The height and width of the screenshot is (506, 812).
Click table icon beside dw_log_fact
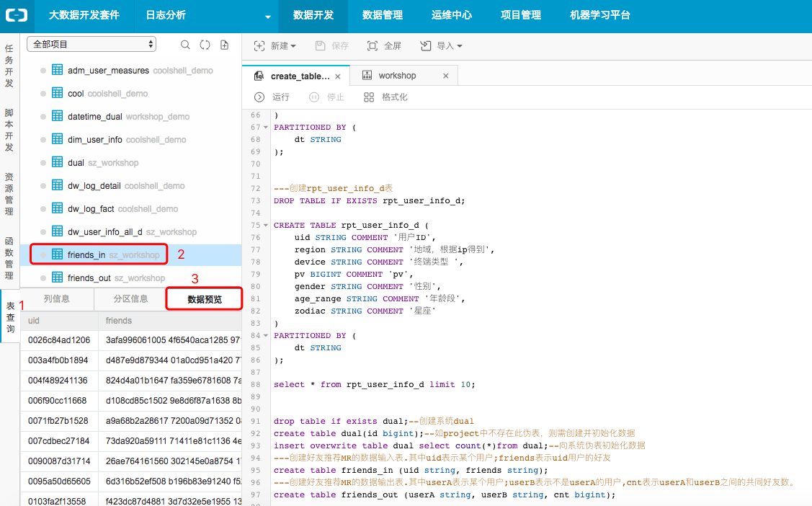58,208
